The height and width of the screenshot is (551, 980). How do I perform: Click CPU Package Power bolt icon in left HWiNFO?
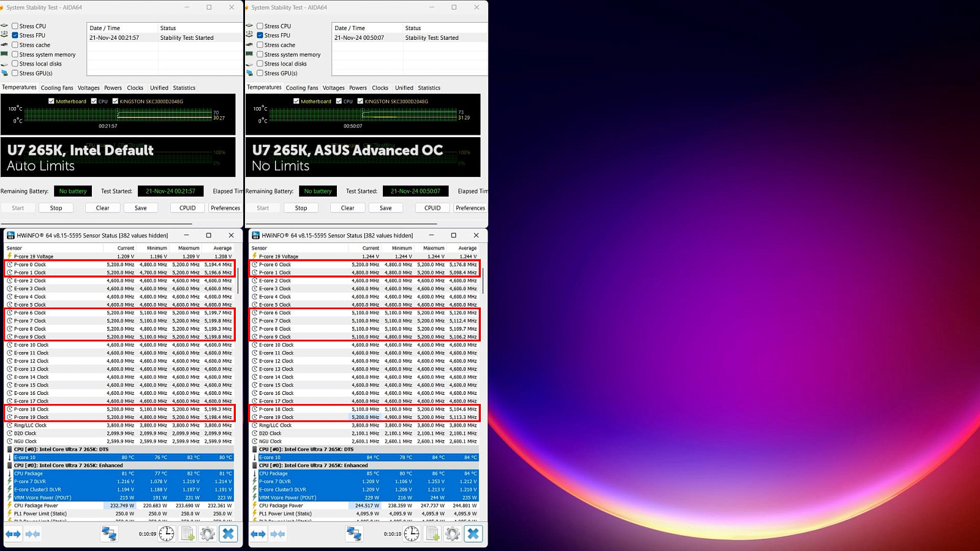coord(9,505)
